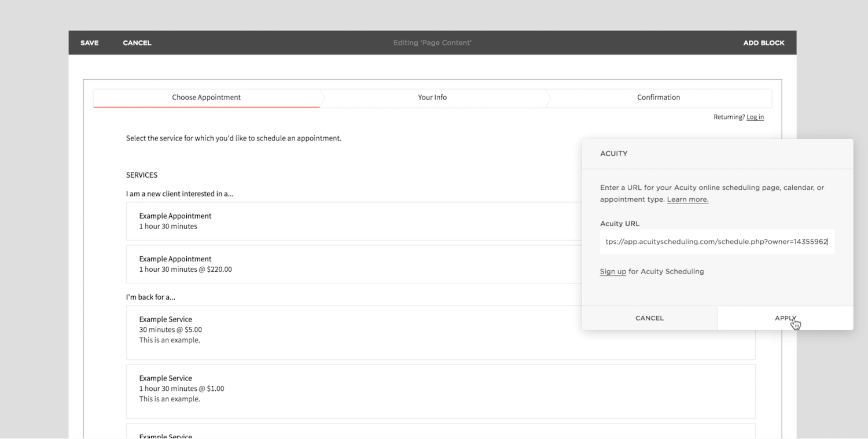Click ADD BLOCK in the top bar

[764, 43]
